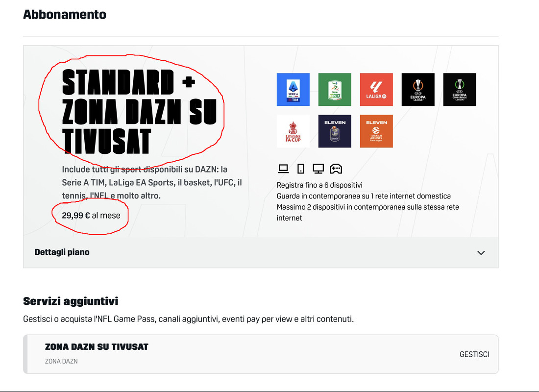The width and height of the screenshot is (539, 392).
Task: Click the Serie A TIM logo tile
Action: [x=293, y=89]
